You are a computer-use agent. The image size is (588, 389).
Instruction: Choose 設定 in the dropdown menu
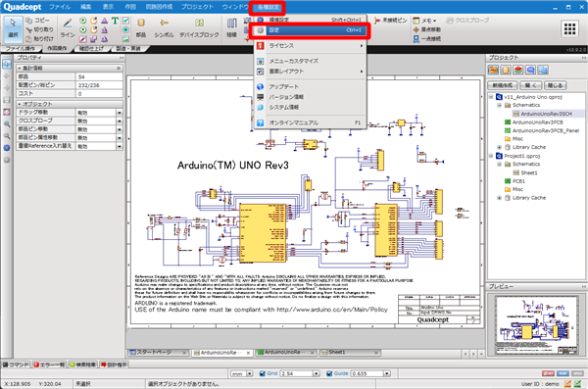(x=310, y=30)
